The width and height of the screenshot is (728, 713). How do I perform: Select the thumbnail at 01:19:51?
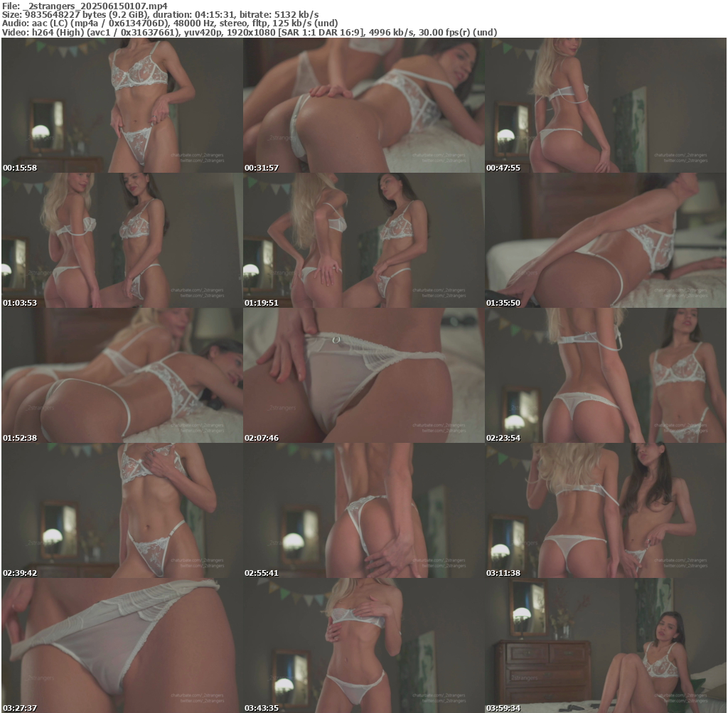coord(363,240)
